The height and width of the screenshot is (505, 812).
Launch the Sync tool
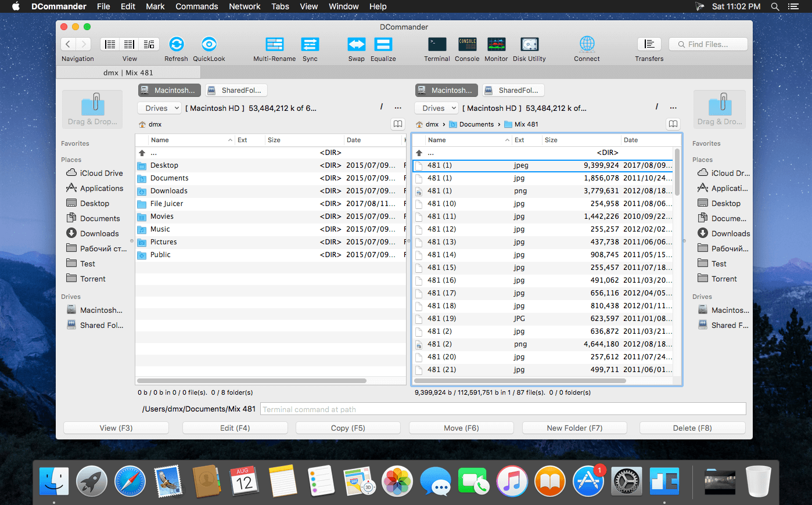(310, 44)
